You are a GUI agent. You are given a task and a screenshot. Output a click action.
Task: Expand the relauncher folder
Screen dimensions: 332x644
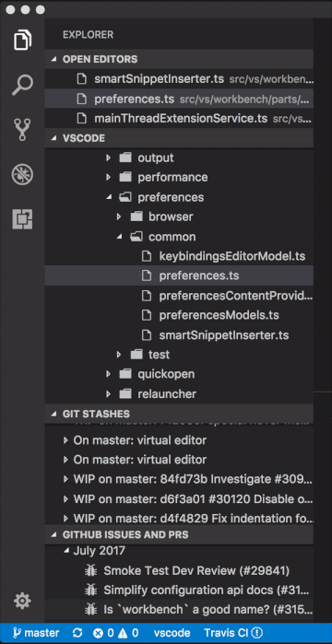[x=109, y=394]
